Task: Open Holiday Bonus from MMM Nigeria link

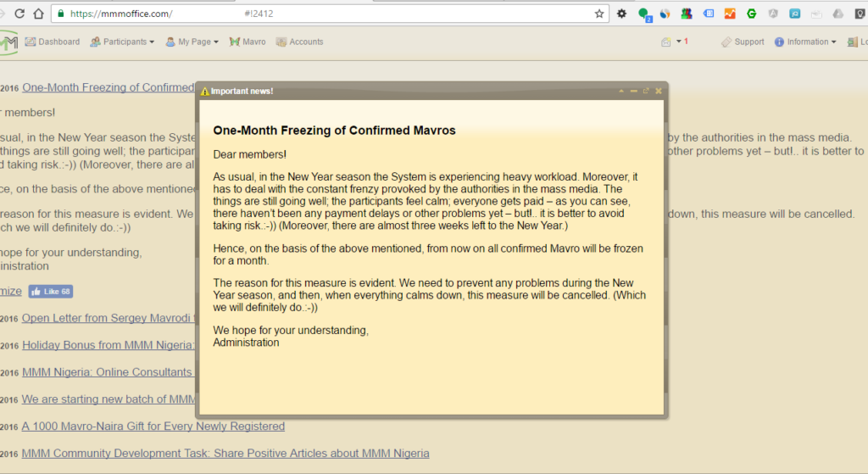Action: [x=108, y=345]
